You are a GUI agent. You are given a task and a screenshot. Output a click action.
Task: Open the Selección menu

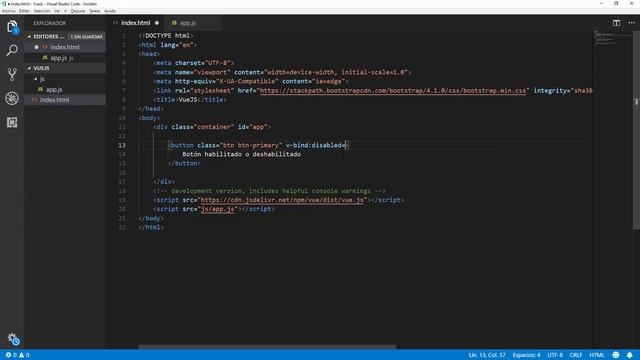[x=42, y=11]
